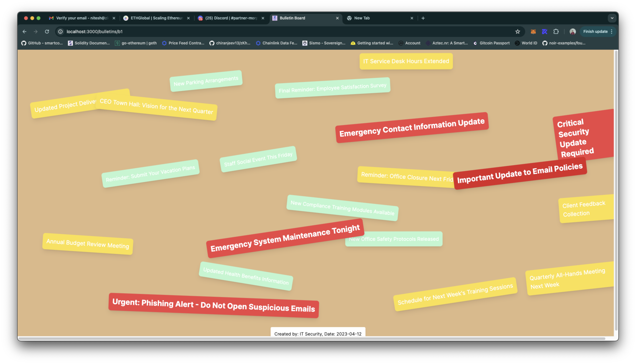Image resolution: width=636 pixels, height=364 pixels.
Task: View site information icon in address bar
Action: coord(60,31)
